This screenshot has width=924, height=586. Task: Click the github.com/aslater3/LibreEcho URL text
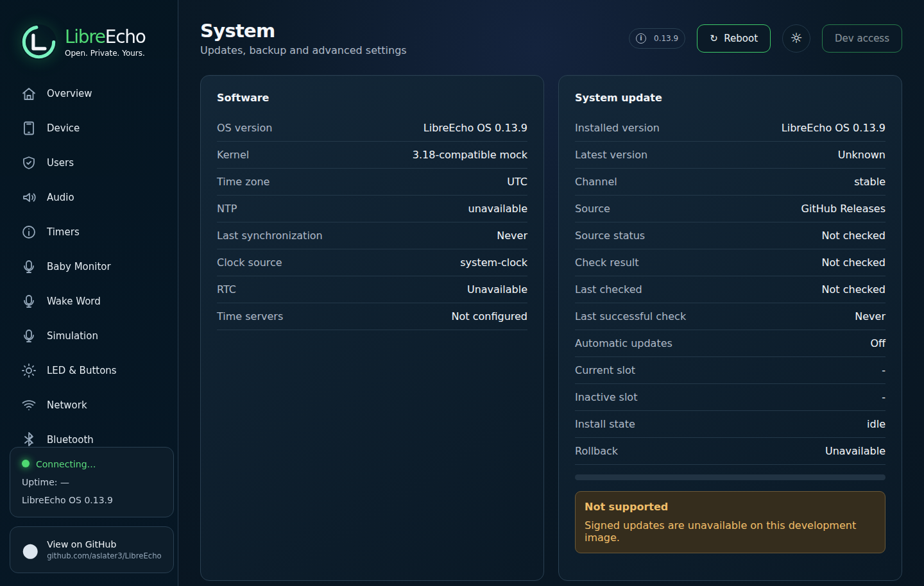coord(104,556)
